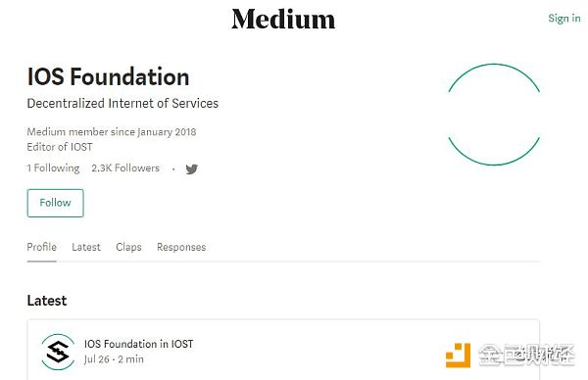The width and height of the screenshot is (588, 380).
Task: Open the IOST publication from Editor of IOST
Action: pos(81,147)
